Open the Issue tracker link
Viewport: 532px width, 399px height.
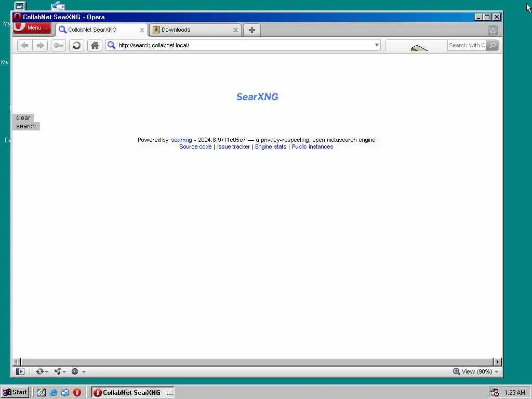[x=233, y=147]
